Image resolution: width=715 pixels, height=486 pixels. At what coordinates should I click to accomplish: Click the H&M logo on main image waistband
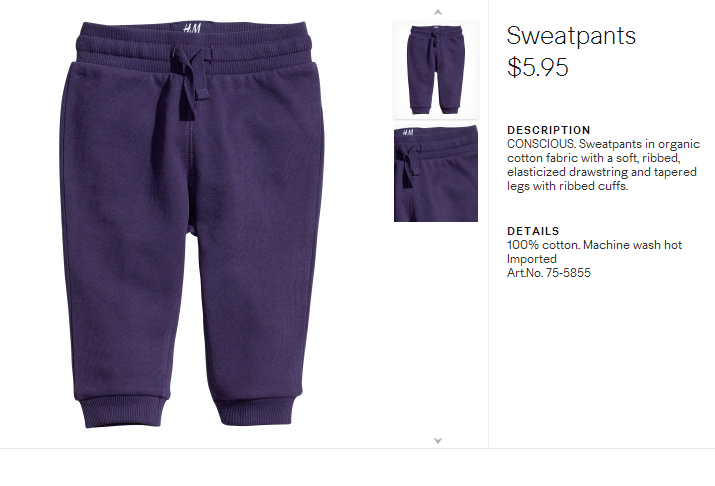192,28
